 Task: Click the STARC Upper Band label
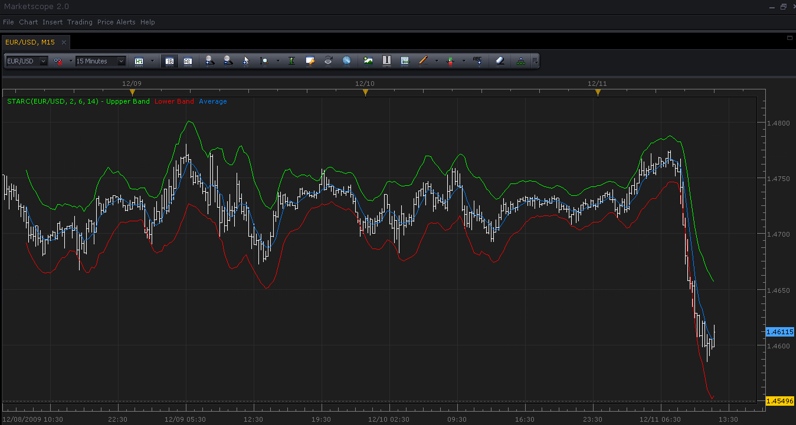click(79, 102)
